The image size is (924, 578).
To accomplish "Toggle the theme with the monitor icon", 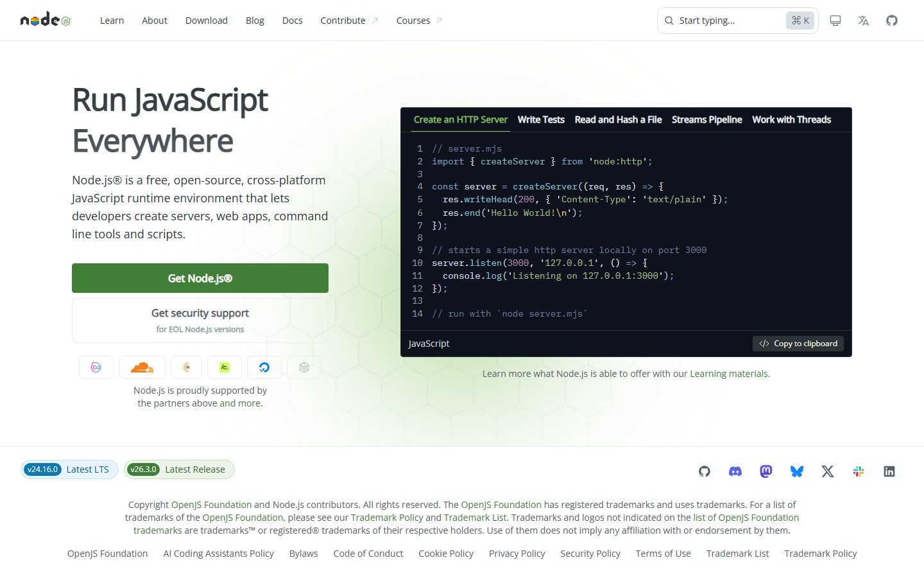I will click(x=835, y=21).
